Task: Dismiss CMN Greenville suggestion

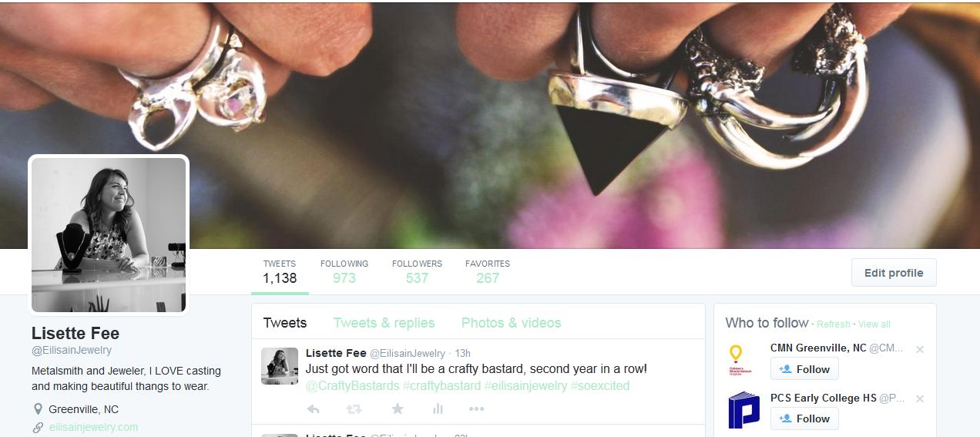Action: click(919, 349)
